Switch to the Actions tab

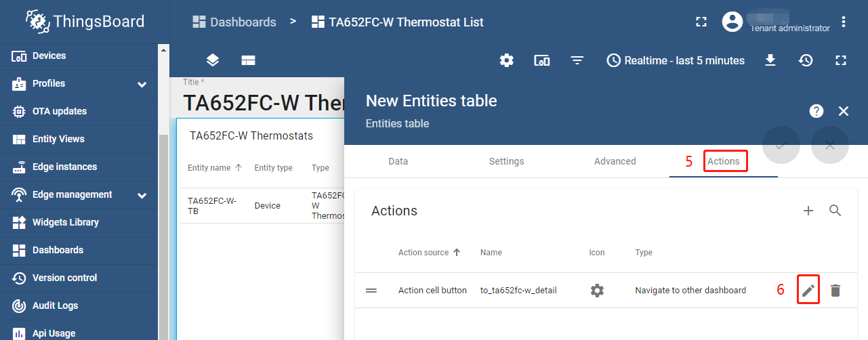tap(724, 161)
